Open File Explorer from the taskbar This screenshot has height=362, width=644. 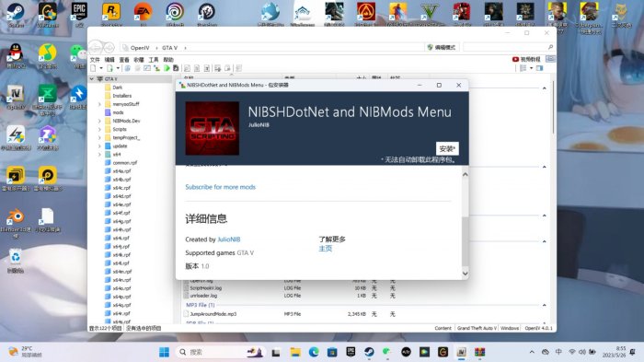click(x=295, y=352)
